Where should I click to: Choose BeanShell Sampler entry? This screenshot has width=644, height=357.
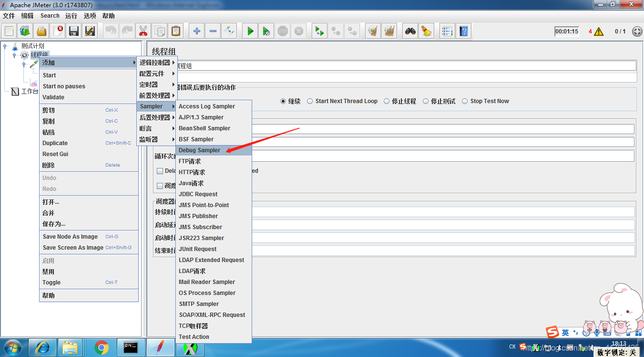[214, 128]
